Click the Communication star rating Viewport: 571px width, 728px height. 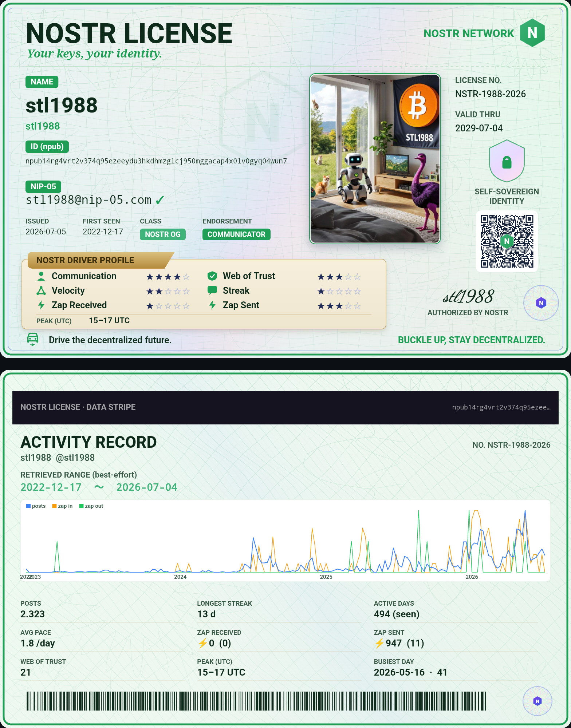coord(168,277)
